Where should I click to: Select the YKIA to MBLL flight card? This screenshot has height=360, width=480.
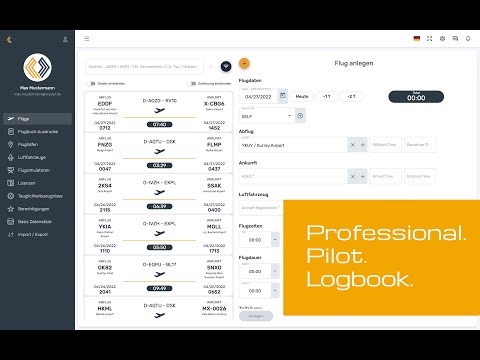pyautogui.click(x=159, y=235)
